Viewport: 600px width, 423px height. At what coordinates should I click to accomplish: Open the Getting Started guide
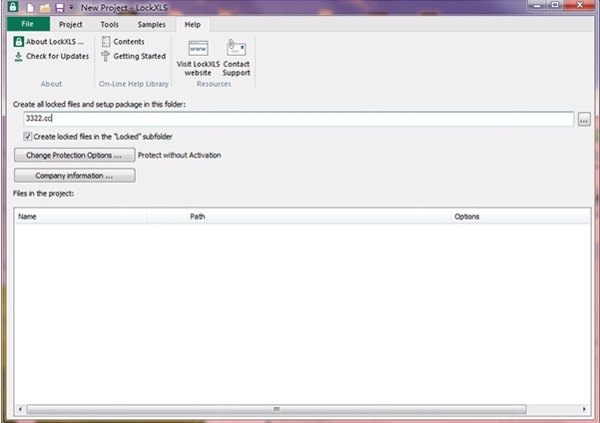click(x=134, y=56)
